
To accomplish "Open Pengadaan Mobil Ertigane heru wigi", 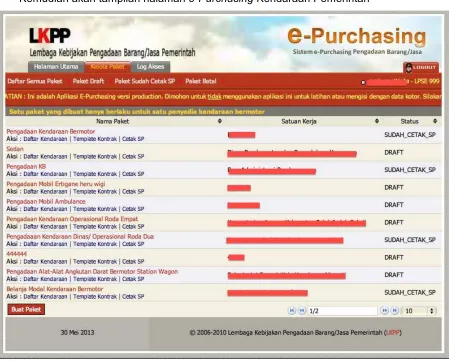I will point(56,184).
